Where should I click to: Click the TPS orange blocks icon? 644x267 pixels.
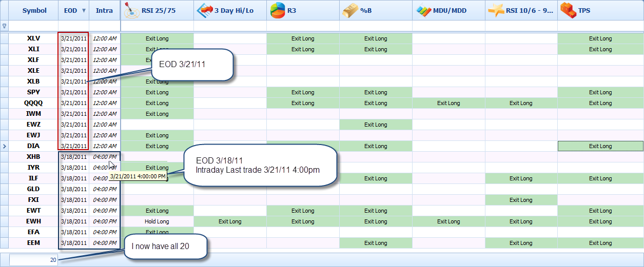click(x=569, y=10)
